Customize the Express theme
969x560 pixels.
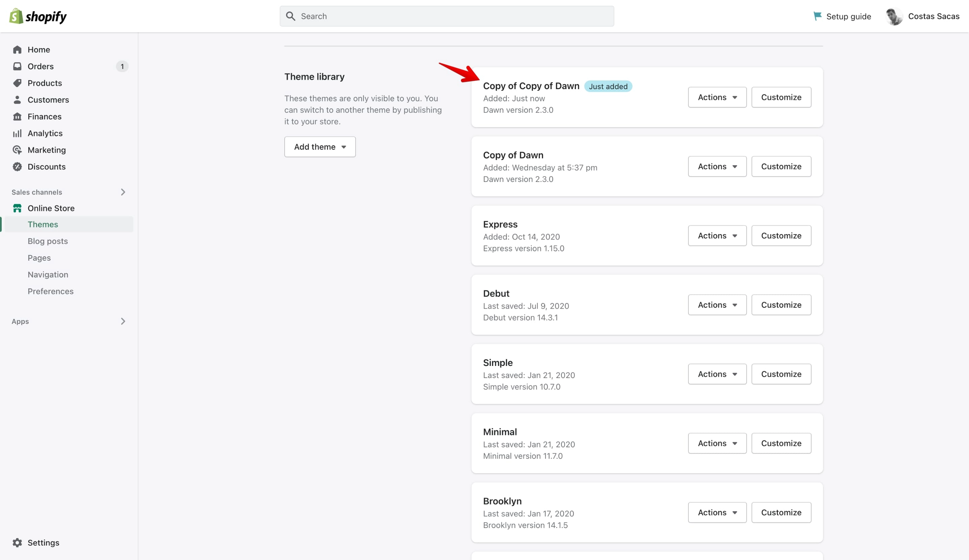click(781, 236)
